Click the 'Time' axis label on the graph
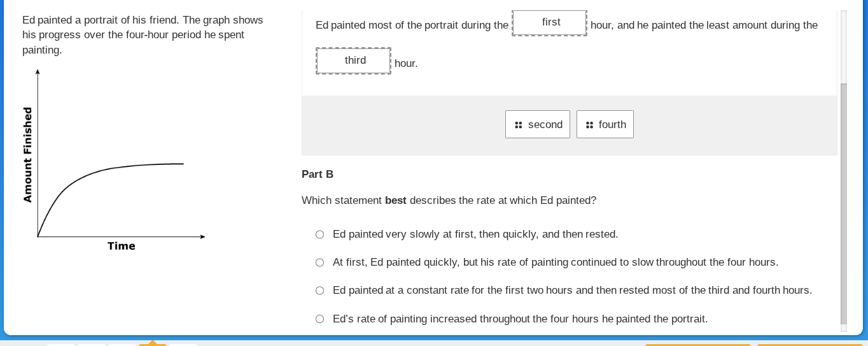The height and width of the screenshot is (346, 868). click(121, 246)
